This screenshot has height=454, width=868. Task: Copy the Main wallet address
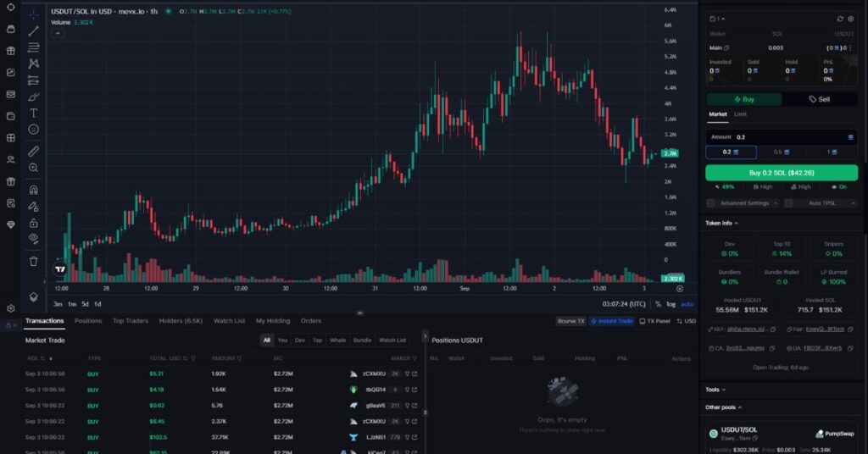726,48
